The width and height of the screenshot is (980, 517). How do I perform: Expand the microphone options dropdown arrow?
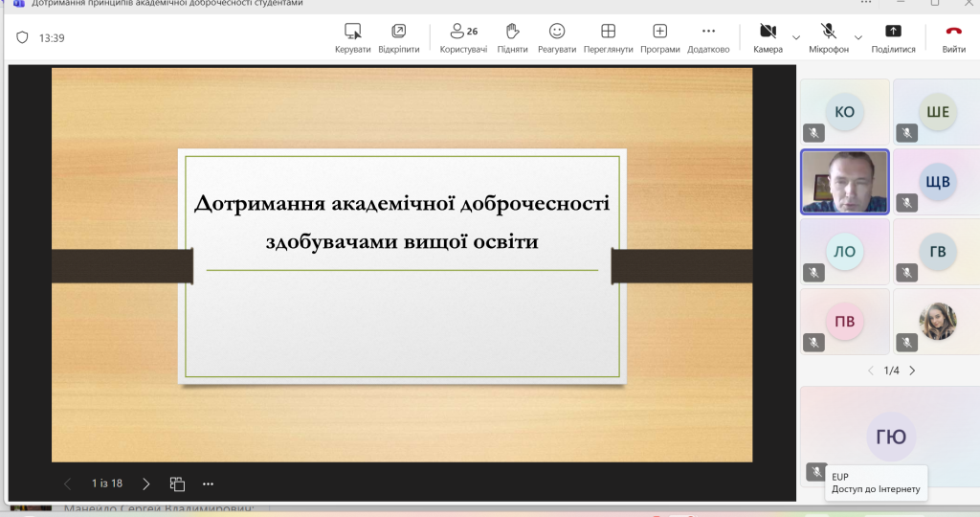(858, 37)
